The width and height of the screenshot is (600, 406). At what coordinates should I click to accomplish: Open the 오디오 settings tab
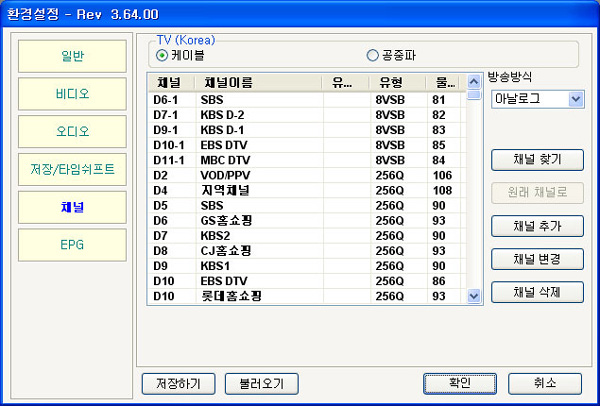coord(72,132)
